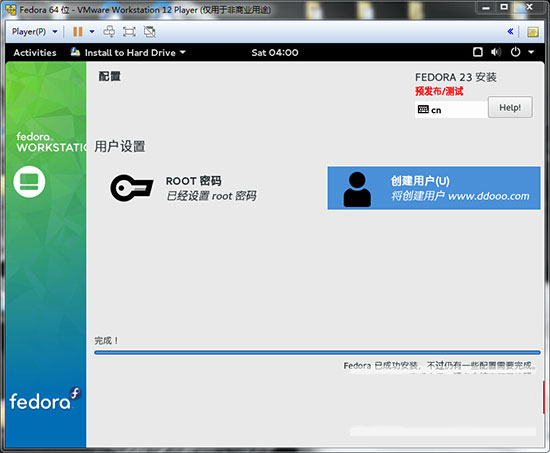Open the clock Sat 04:00 calendar
The height and width of the screenshot is (453, 550).
[x=275, y=53]
